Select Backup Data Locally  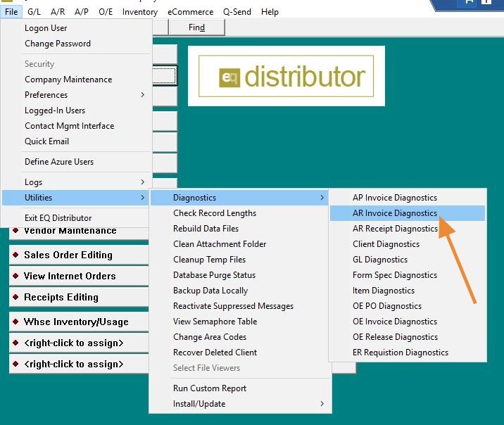[239, 291]
